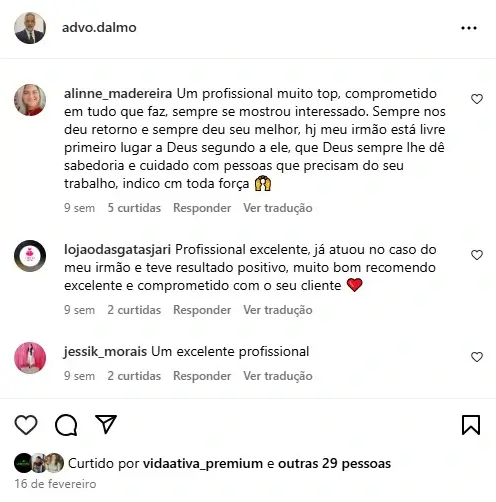The image size is (496, 502).
Task: Open the advo.dalmo username link
Action: pyautogui.click(x=99, y=28)
